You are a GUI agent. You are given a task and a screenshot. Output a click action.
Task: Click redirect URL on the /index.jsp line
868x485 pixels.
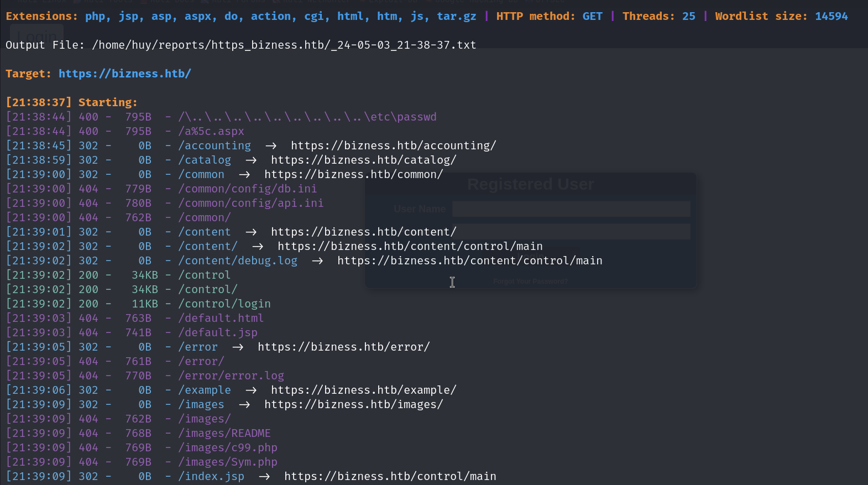point(390,476)
